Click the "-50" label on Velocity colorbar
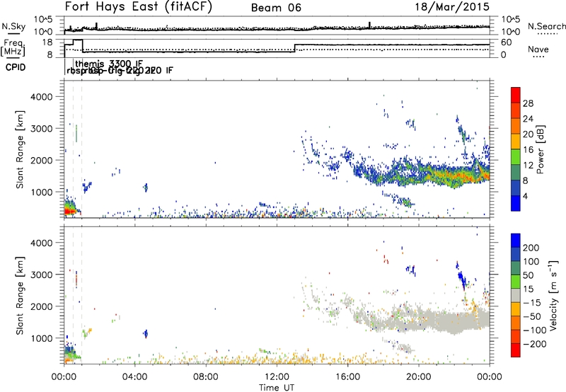566x392 pixels. click(x=532, y=316)
